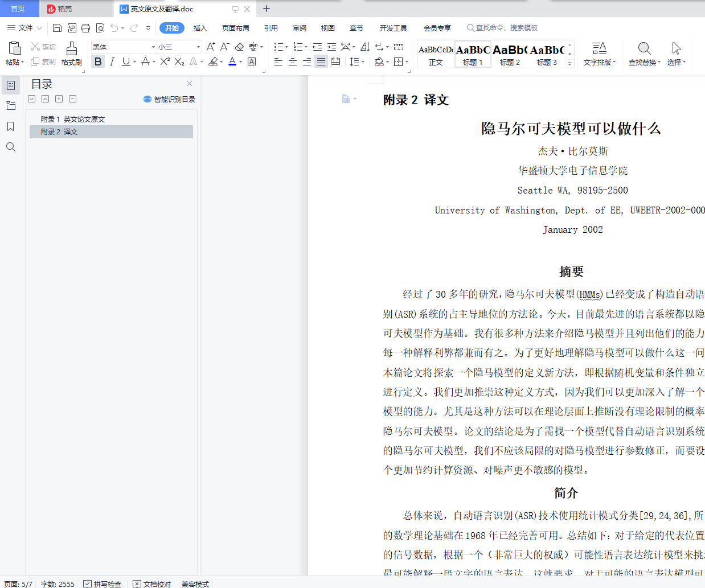Click the Redo arrow
The height and width of the screenshot is (588, 705).
click(134, 28)
